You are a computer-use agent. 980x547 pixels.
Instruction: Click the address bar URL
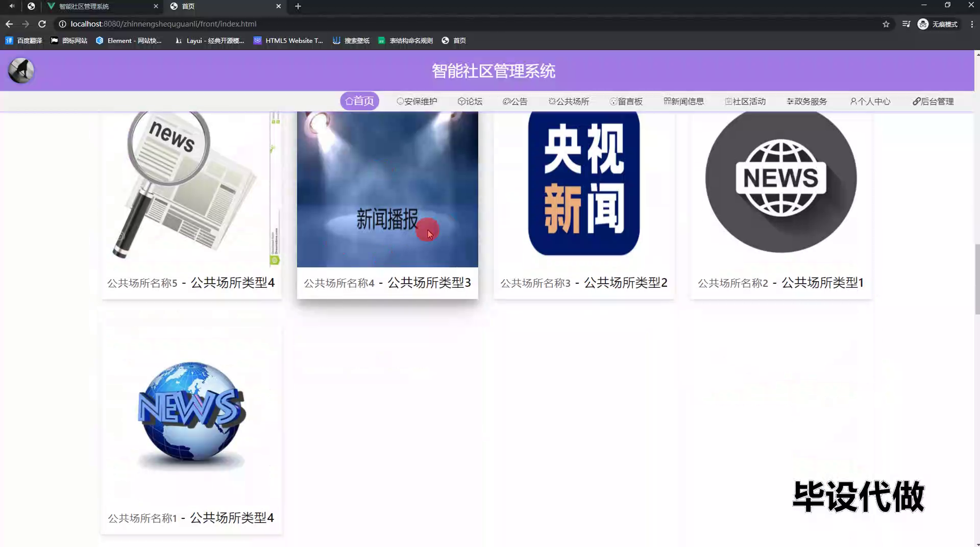[163, 24]
